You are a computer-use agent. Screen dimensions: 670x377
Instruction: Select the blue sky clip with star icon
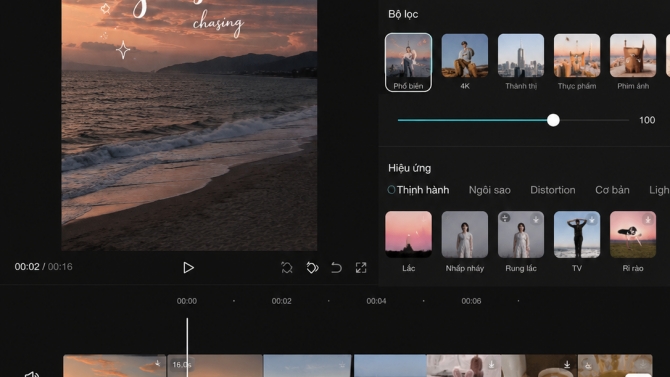pyautogui.click(x=308, y=366)
